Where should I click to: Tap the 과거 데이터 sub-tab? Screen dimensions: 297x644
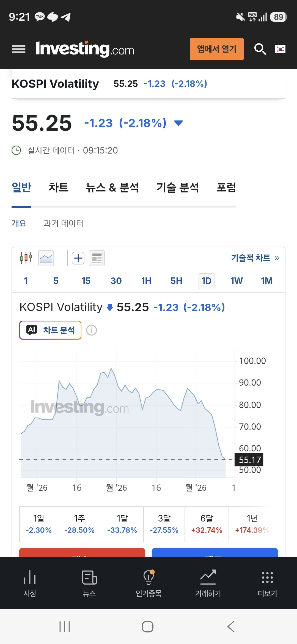coord(63,223)
